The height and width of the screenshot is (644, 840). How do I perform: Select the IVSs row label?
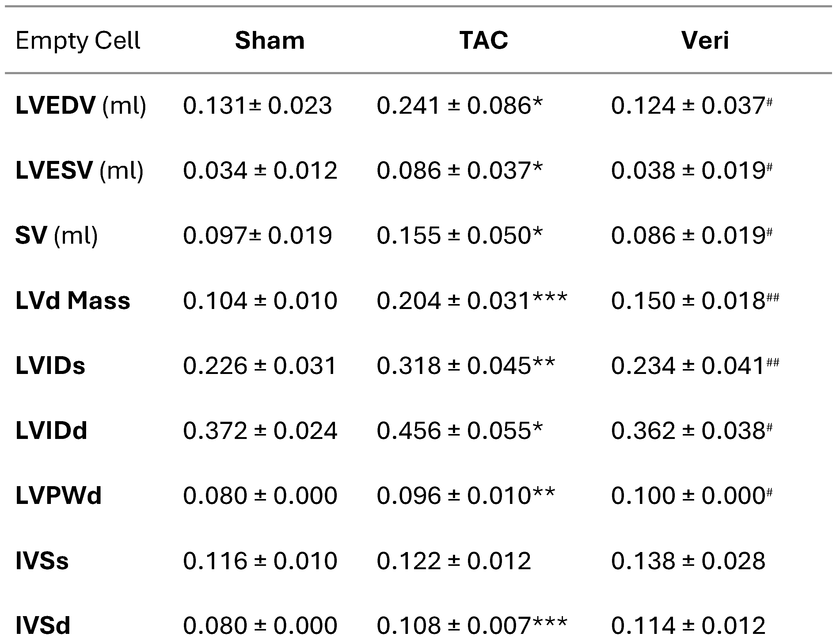pyautogui.click(x=42, y=561)
